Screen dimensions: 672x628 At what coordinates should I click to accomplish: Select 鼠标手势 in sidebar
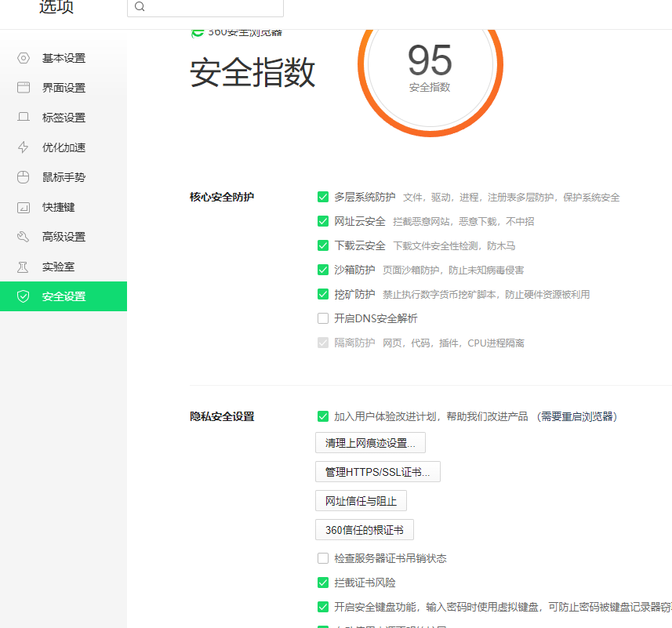coord(64,177)
